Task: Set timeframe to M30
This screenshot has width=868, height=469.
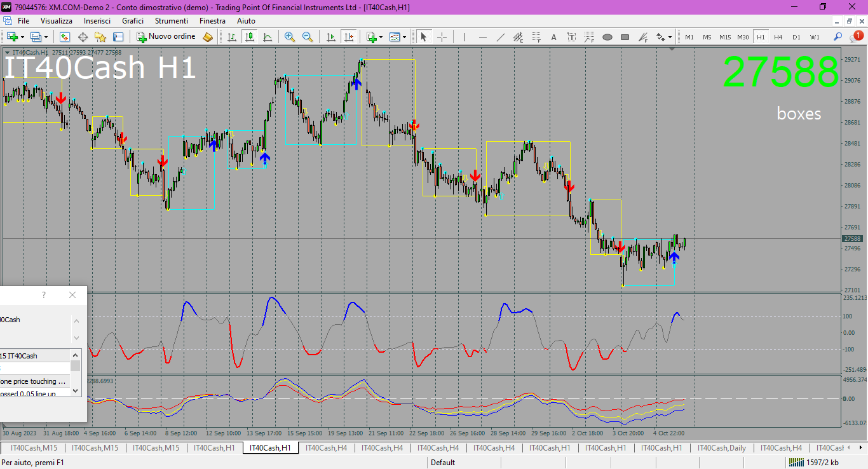Action: click(x=743, y=37)
